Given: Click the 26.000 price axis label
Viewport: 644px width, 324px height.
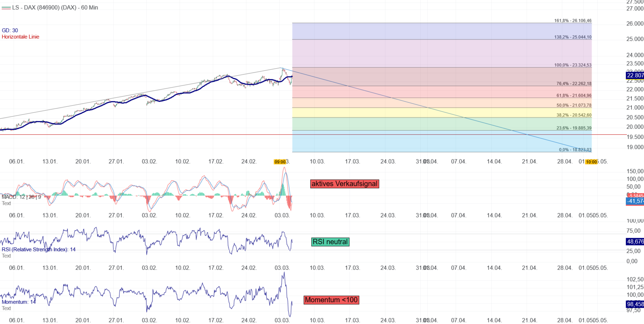Looking at the screenshot, I should 635,24.
